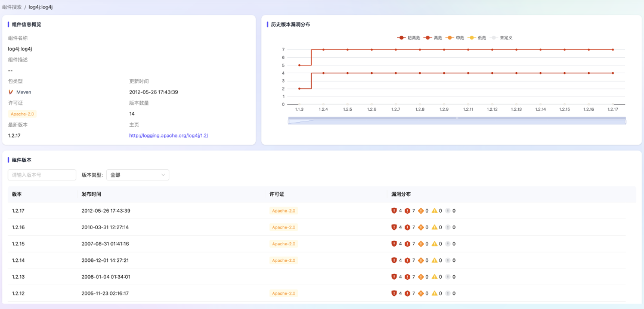The width and height of the screenshot is (644, 309).
Task: Click the low-risk warning triangle in row 1.2.14
Action: pyautogui.click(x=434, y=260)
